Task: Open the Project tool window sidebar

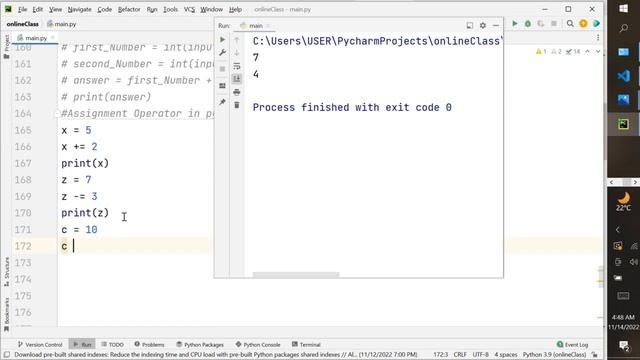Action: point(7,47)
